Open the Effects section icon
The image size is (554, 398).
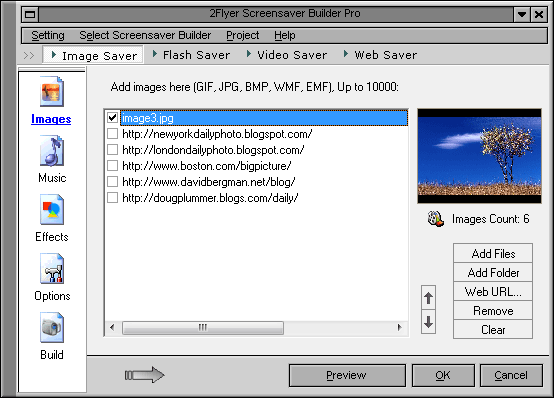pyautogui.click(x=52, y=210)
